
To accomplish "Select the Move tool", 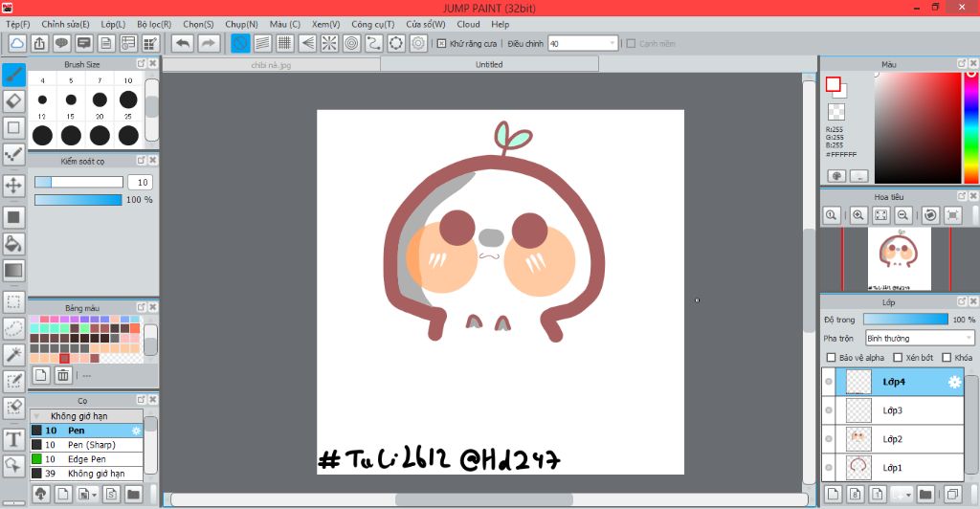I will pos(13,186).
